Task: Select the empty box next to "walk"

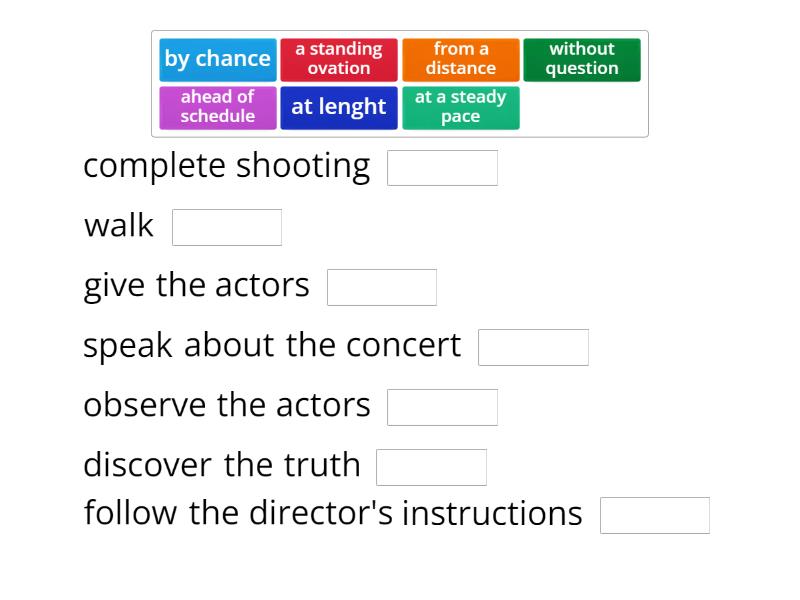Action: point(227,227)
